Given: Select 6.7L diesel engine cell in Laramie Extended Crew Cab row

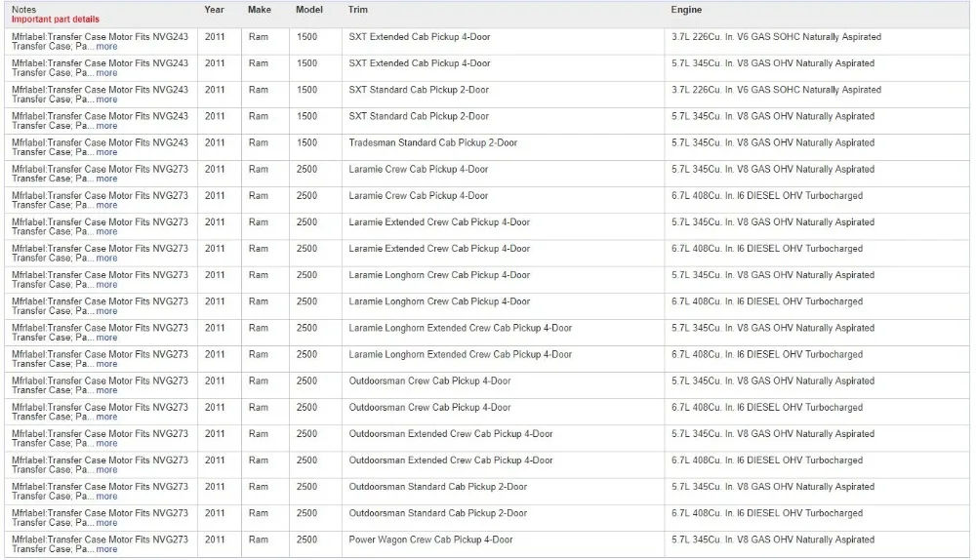Looking at the screenshot, I should coord(767,249).
